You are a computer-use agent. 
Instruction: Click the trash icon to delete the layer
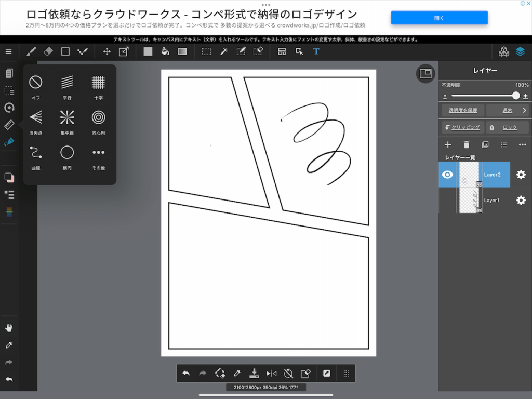coord(467,145)
